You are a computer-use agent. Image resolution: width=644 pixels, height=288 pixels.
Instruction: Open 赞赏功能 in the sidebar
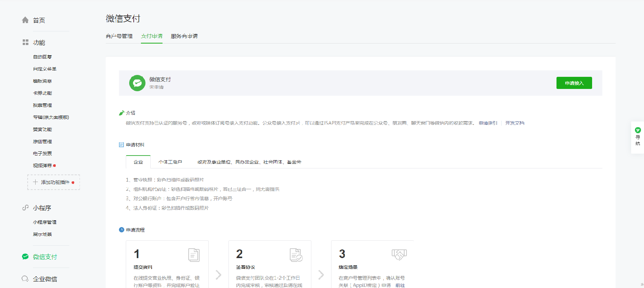click(42, 129)
